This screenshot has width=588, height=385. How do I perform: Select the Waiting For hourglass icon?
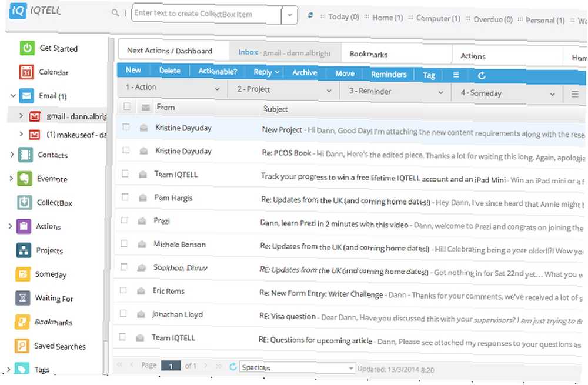(x=22, y=297)
